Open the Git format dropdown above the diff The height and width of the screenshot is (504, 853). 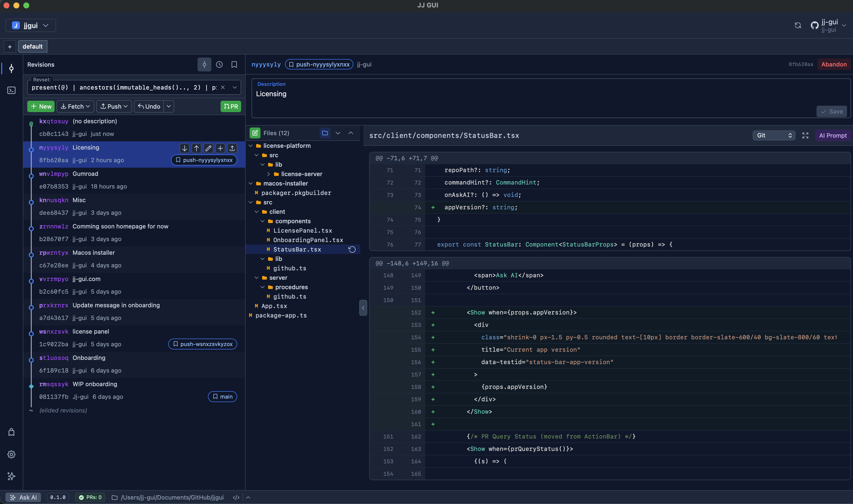pyautogui.click(x=774, y=135)
